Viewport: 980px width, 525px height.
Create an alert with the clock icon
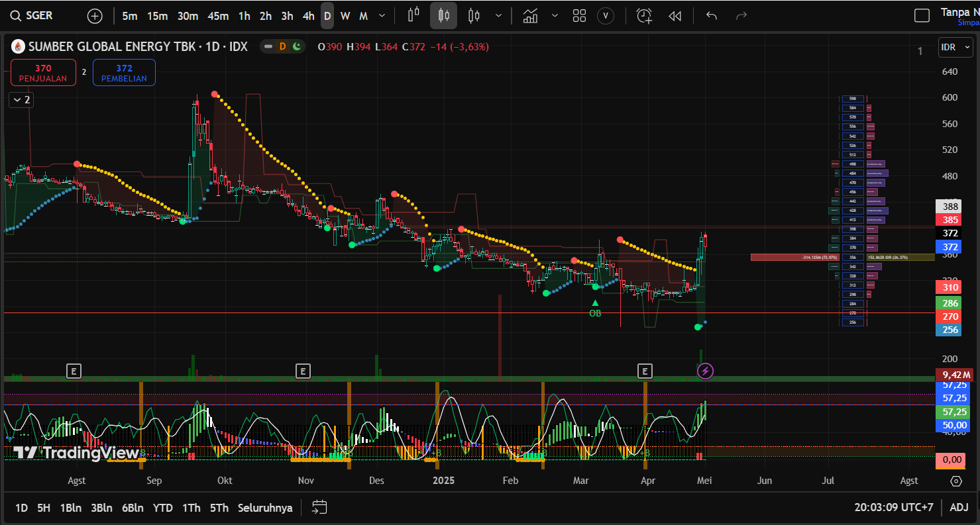point(644,16)
